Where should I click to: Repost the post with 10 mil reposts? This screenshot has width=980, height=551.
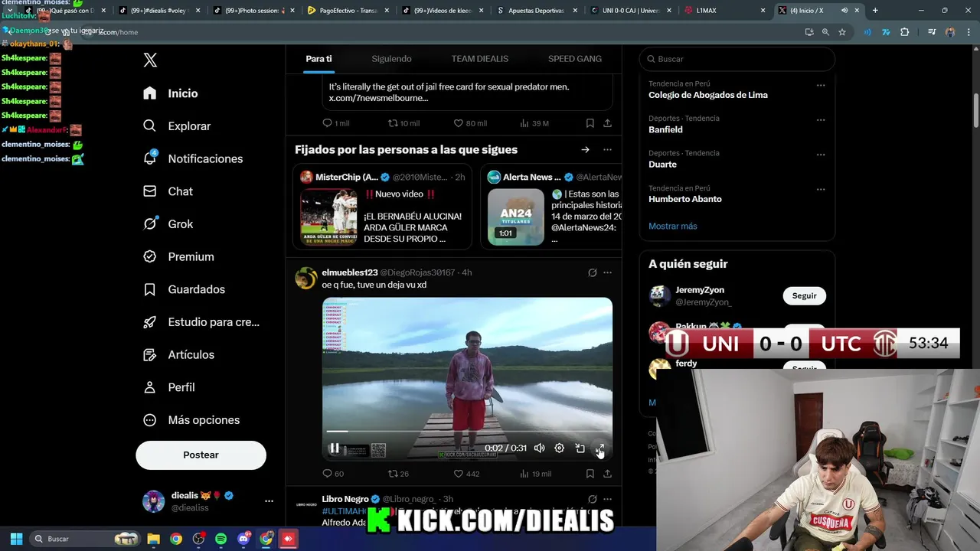pyautogui.click(x=403, y=123)
